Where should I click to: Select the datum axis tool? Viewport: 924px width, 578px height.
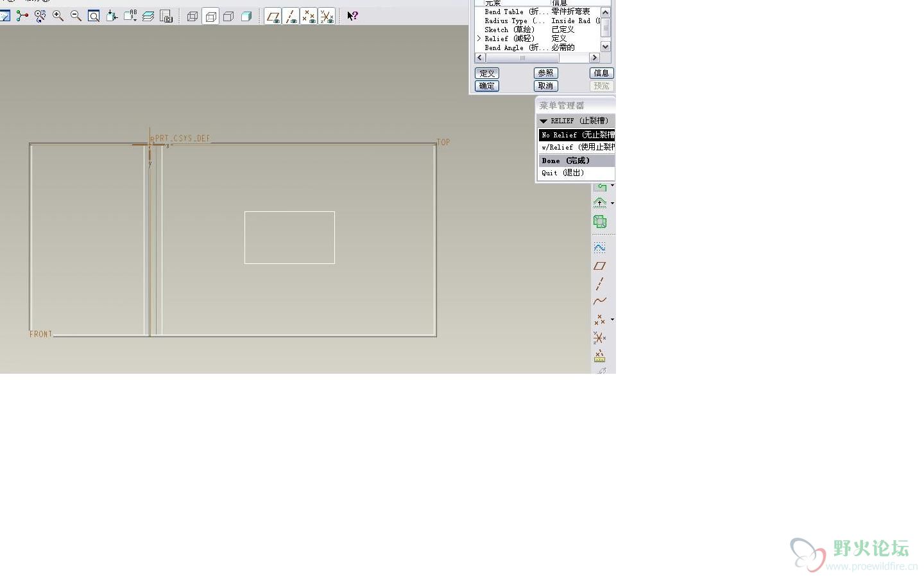[x=600, y=283]
